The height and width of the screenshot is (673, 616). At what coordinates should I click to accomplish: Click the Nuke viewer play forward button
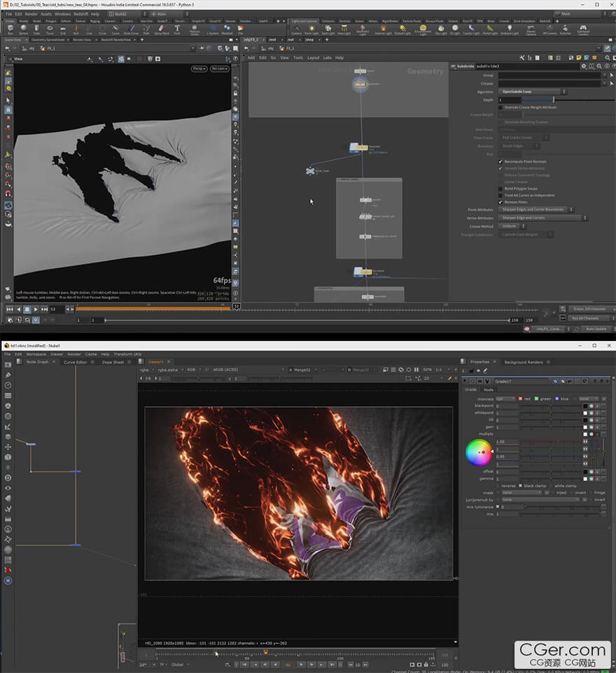pyautogui.click(x=301, y=665)
